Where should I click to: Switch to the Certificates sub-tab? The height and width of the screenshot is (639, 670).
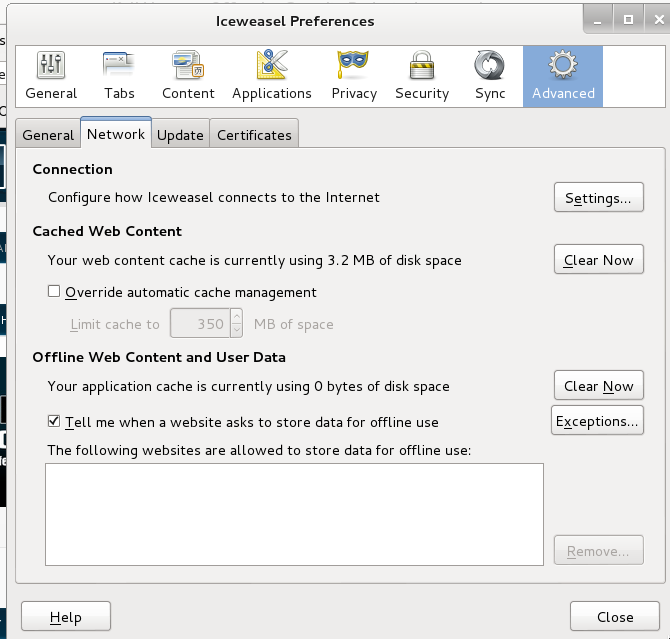click(x=254, y=135)
